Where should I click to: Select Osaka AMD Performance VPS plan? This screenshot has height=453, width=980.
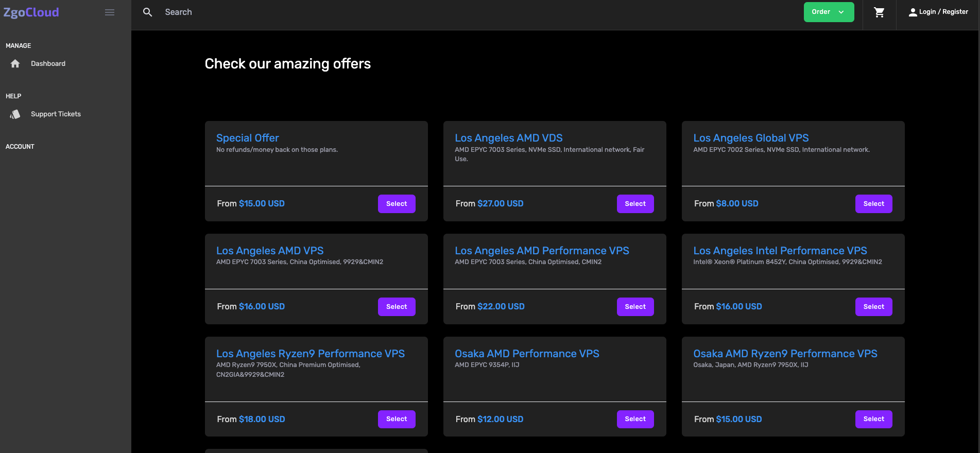(x=635, y=419)
